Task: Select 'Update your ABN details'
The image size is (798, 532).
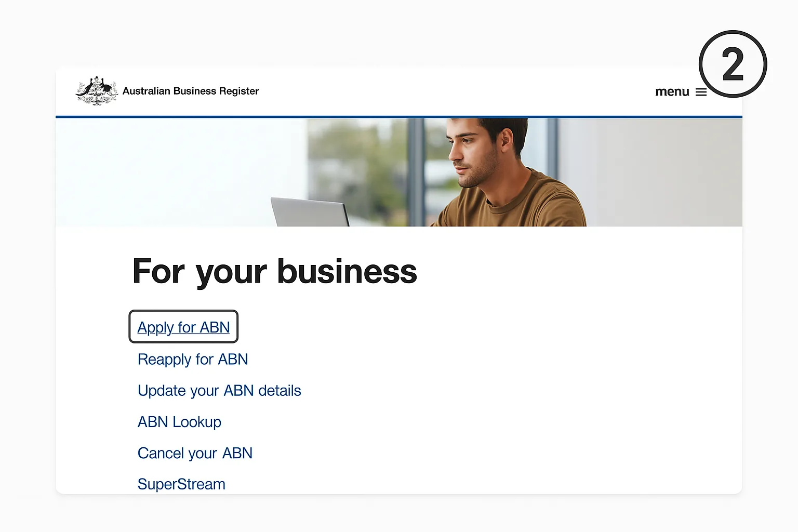Action: tap(219, 390)
